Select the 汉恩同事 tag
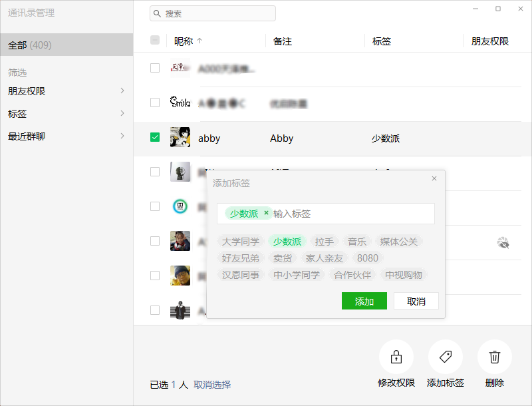Screen dimensions: 532x406 pyautogui.click(x=241, y=275)
